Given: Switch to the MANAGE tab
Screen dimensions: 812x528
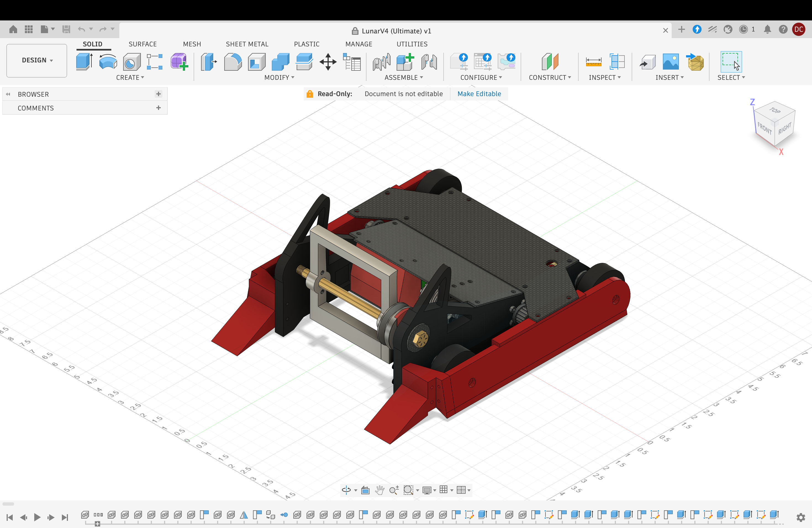Looking at the screenshot, I should [358, 44].
